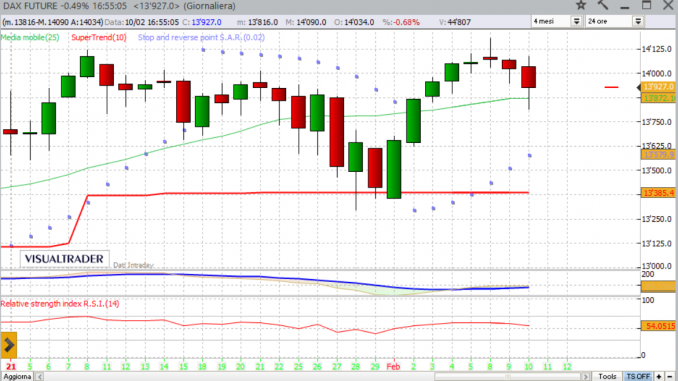678x381 pixels.
Task: Click the 13'000.0 price axis label
Action: 656,266
